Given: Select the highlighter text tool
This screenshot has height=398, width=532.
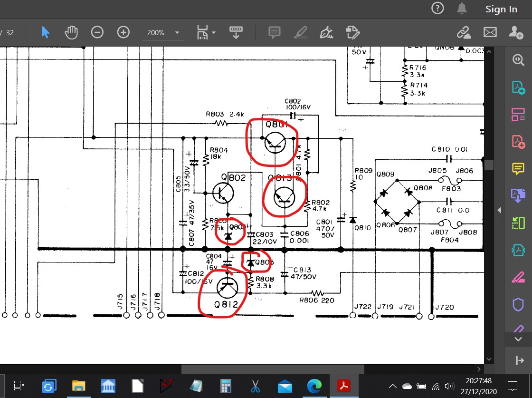Looking at the screenshot, I should click(x=301, y=33).
